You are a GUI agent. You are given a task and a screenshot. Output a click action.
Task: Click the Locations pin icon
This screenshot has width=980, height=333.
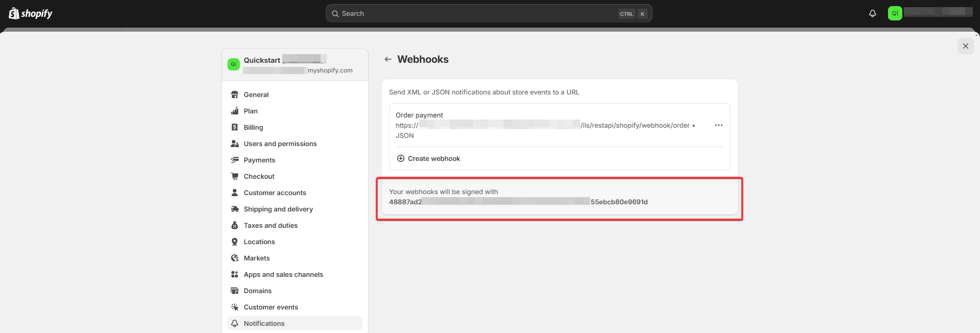coord(235,242)
